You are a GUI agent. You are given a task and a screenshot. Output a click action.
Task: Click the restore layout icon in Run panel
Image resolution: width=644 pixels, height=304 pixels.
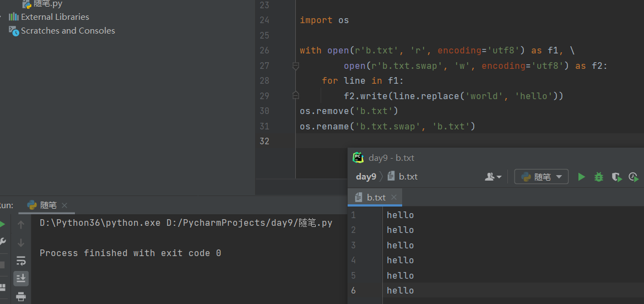click(2, 287)
